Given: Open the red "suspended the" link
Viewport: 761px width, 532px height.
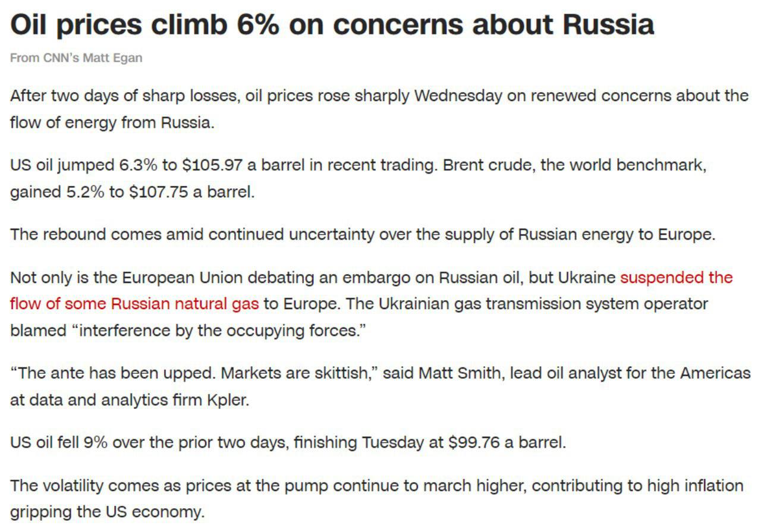Looking at the screenshot, I should [x=676, y=278].
